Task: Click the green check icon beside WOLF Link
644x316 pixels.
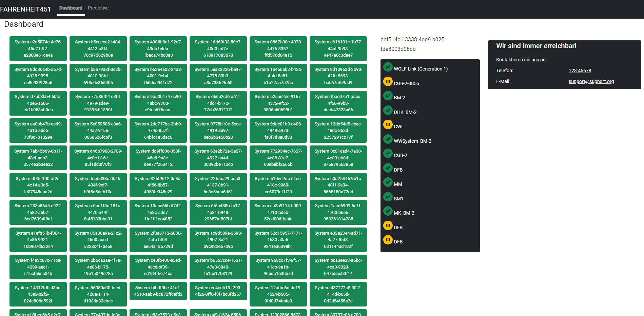Action: click(x=388, y=67)
